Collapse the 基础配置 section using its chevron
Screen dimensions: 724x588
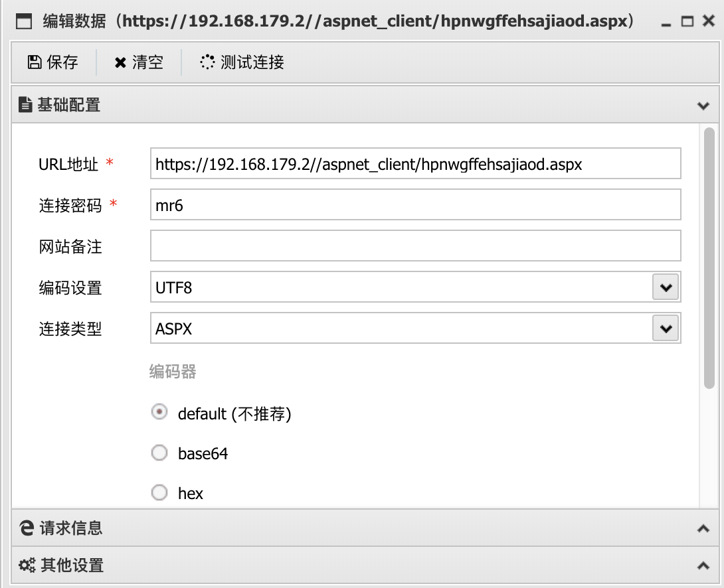[703, 106]
